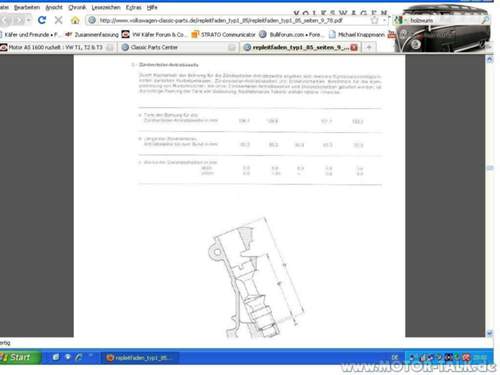The height and width of the screenshot is (375, 500).
Task: Open the VW Käfer Forum & Co bookmark
Action: (154, 34)
